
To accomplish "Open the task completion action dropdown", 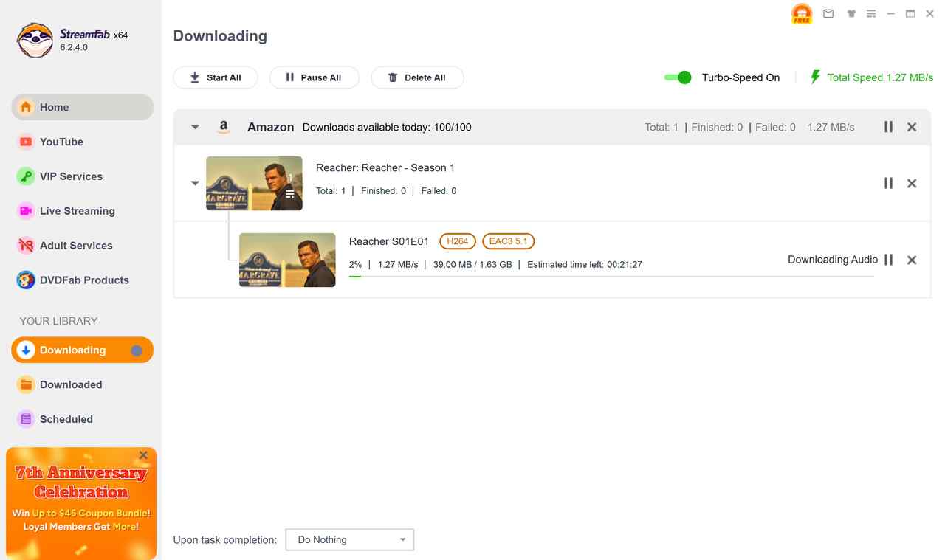I will (350, 539).
